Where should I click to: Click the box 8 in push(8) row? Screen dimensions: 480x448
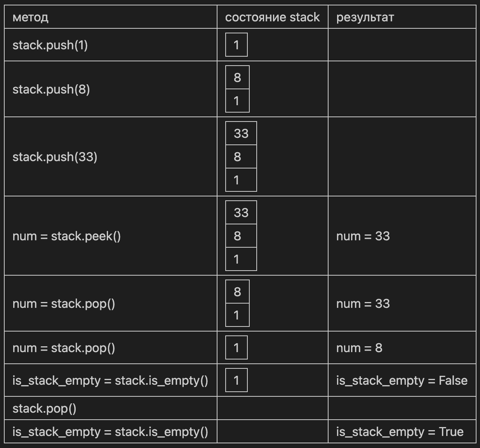coord(237,78)
